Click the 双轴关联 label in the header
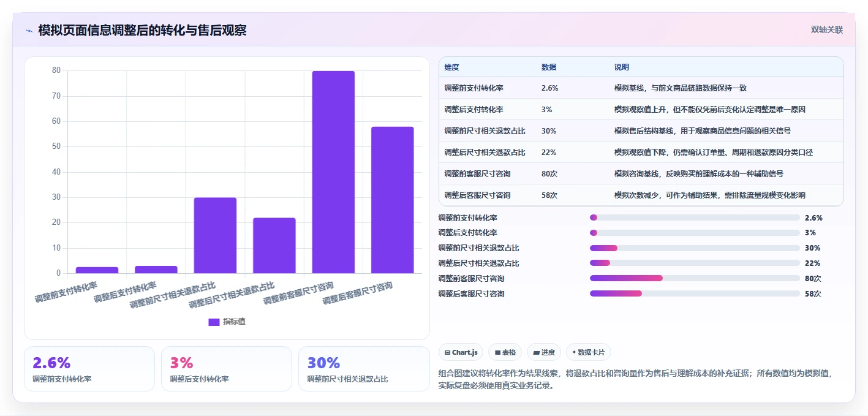The width and height of the screenshot is (868, 416). (x=827, y=30)
